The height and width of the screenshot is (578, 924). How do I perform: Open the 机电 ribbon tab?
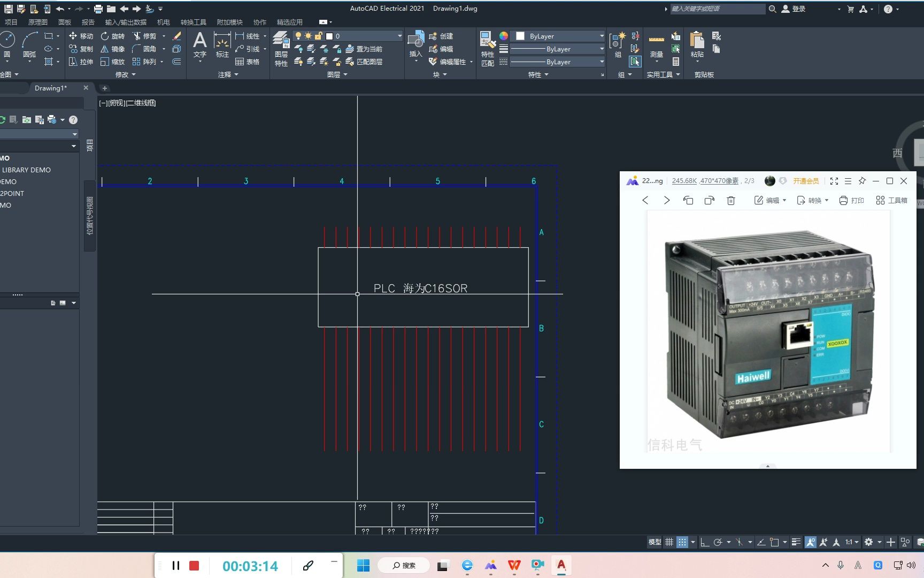click(x=163, y=22)
